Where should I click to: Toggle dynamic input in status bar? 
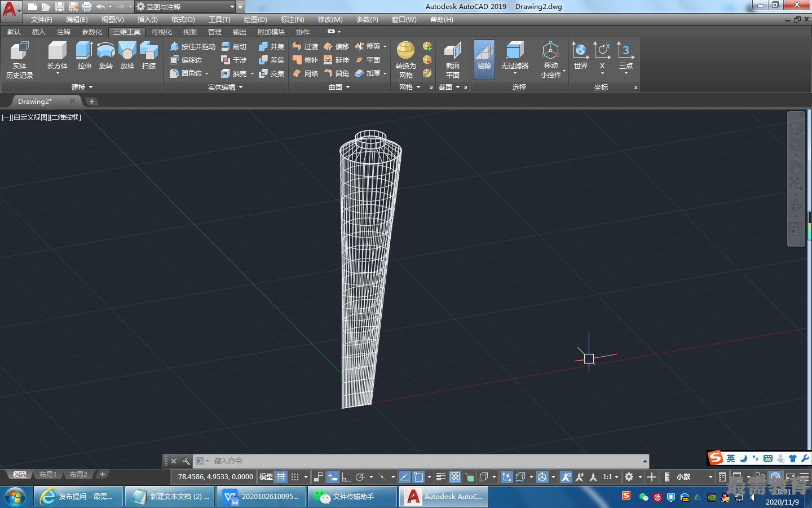pos(333,477)
